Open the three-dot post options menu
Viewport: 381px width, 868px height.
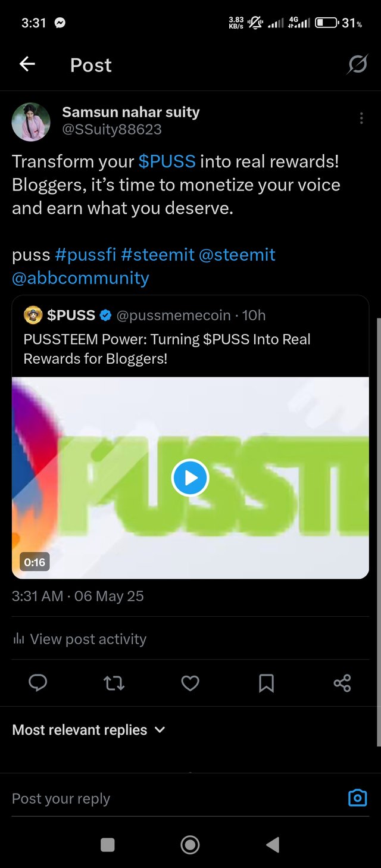point(361,118)
